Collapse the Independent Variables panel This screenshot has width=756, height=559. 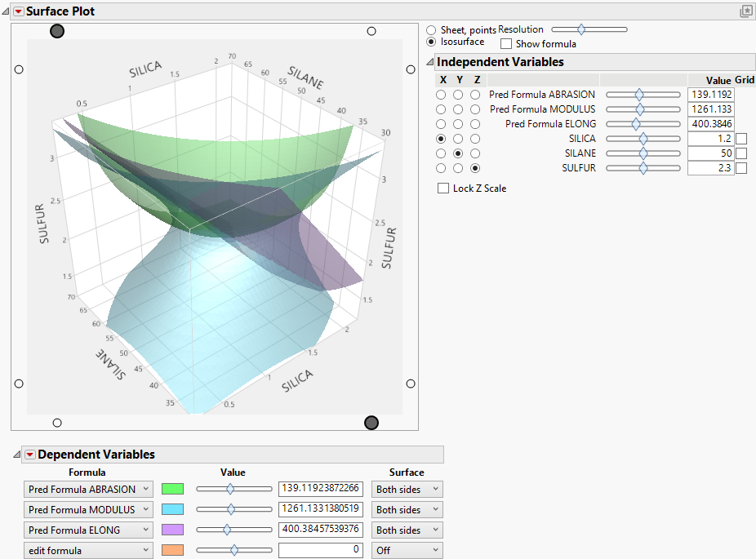(430, 61)
